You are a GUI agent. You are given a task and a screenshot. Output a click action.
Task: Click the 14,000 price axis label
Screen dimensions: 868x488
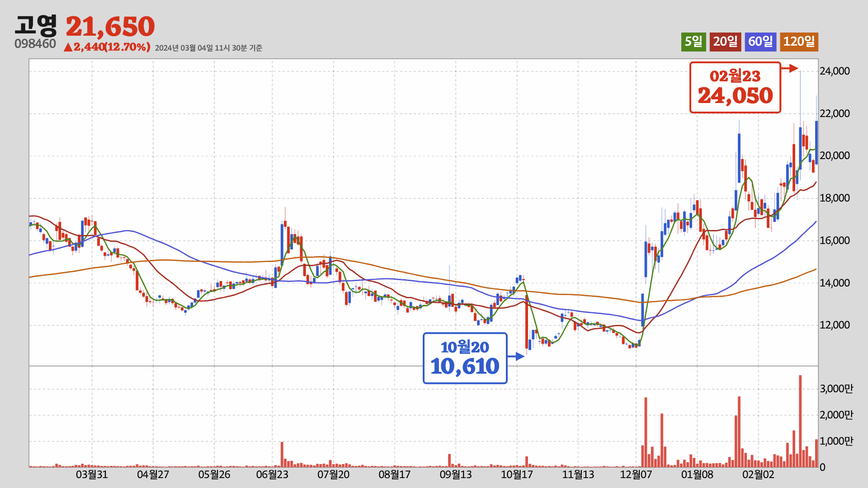(835, 283)
